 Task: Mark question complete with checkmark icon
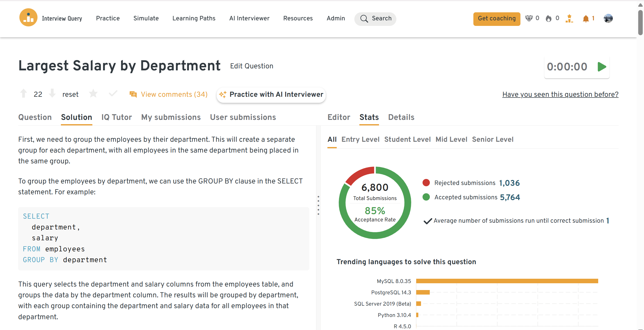click(x=113, y=93)
